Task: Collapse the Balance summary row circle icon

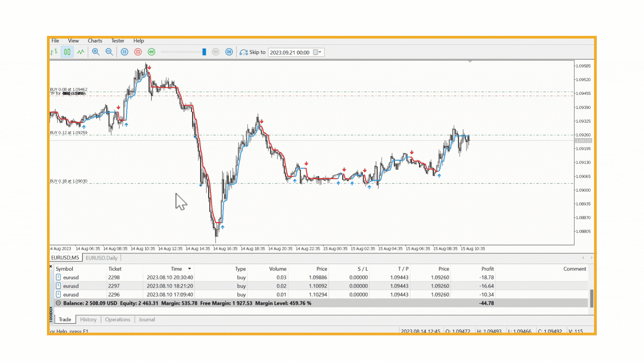Action: 58,303
